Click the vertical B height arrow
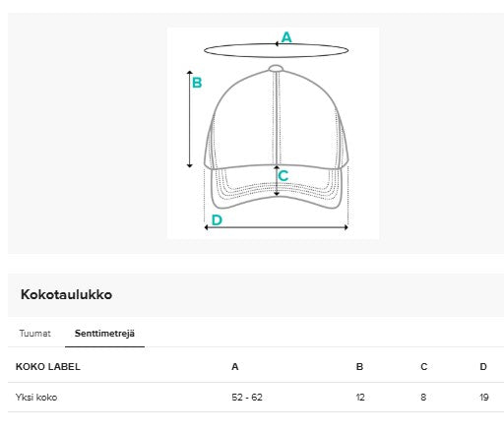This screenshot has height=433, width=504. click(189, 119)
